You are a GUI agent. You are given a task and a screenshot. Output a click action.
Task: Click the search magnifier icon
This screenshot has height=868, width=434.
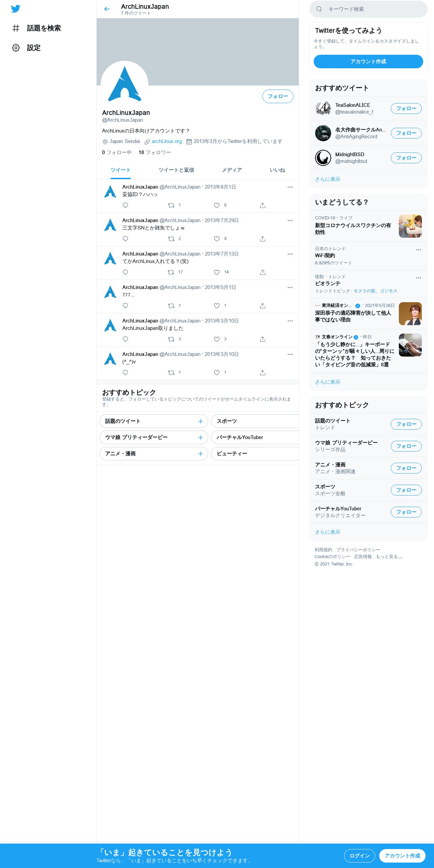pos(319,9)
